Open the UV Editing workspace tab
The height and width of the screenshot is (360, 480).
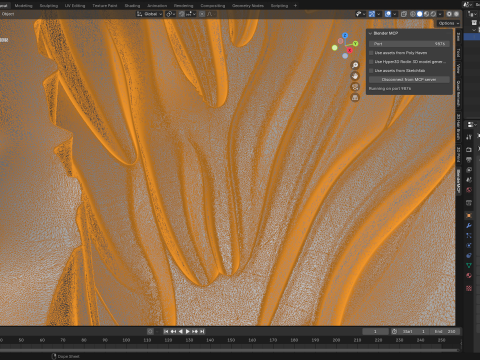coord(75,5)
